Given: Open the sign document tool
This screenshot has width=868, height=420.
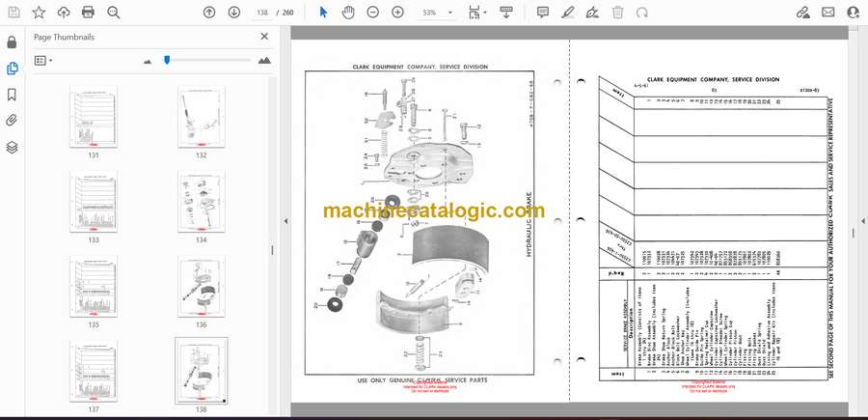Looking at the screenshot, I should click(593, 13).
